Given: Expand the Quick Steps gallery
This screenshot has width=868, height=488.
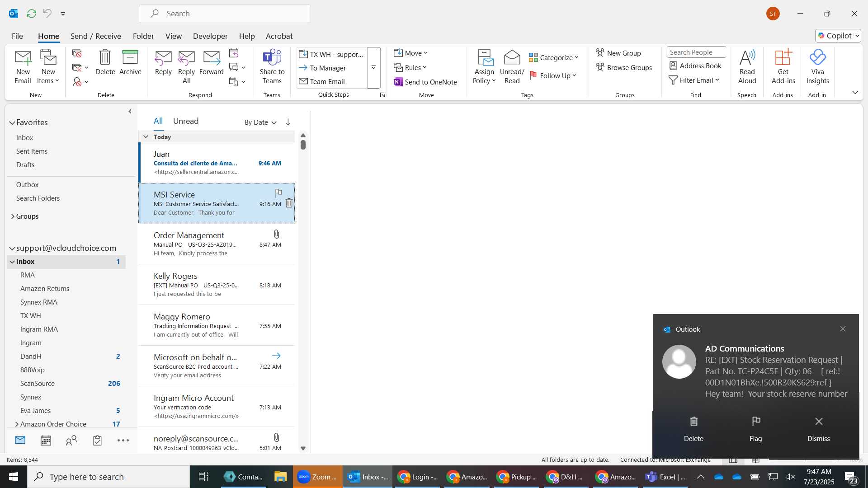Looking at the screenshot, I should point(373,68).
